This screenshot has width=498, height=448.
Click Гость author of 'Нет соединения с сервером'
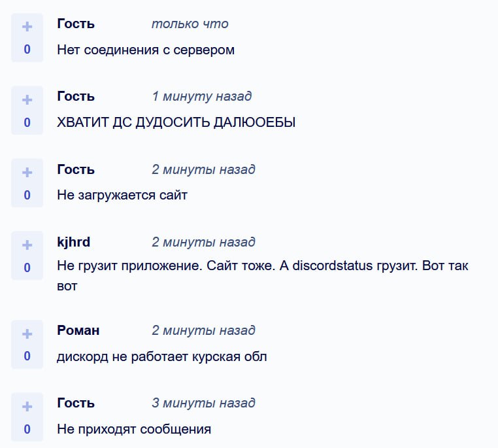tap(76, 24)
